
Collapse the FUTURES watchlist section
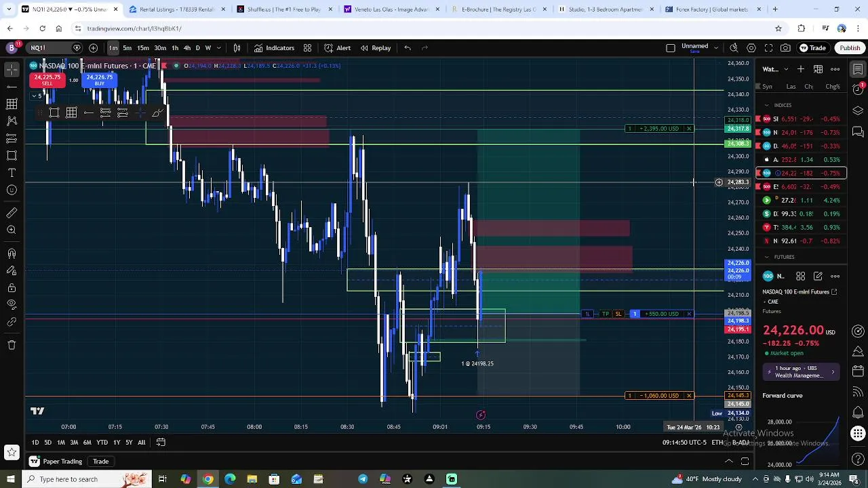[768, 257]
